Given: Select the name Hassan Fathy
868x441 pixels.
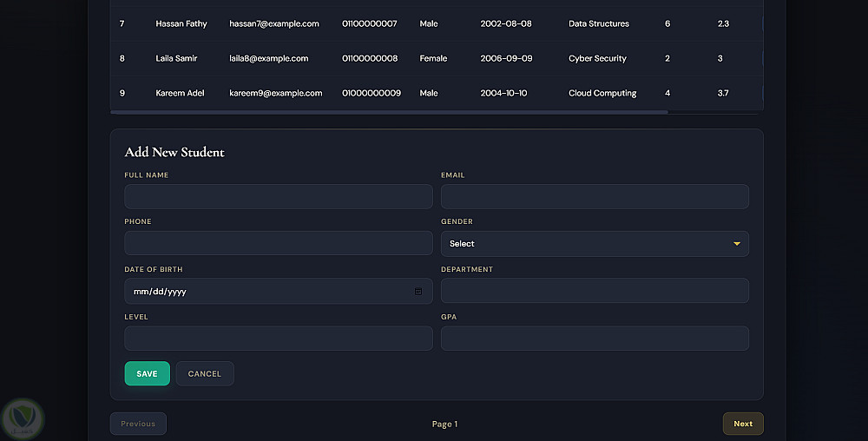Looking at the screenshot, I should tap(181, 23).
